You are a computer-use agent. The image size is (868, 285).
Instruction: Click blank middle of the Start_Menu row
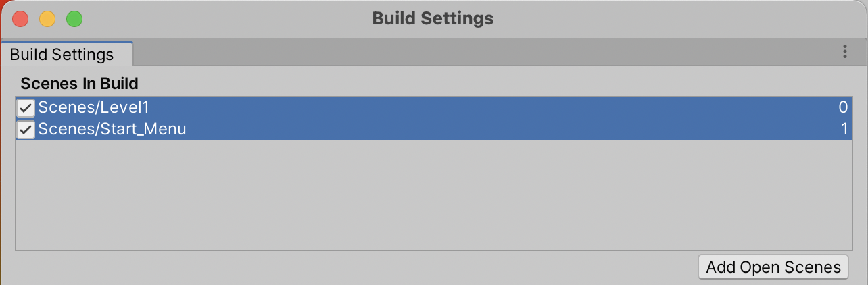473,129
